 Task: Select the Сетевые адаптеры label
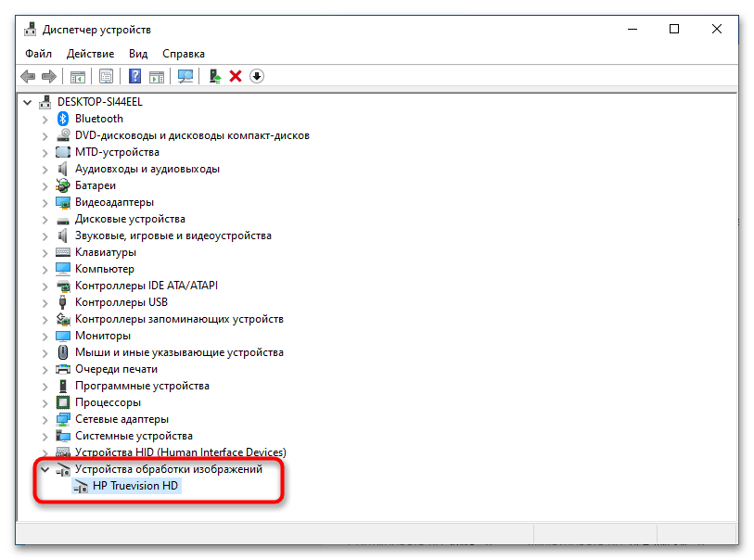tap(121, 419)
